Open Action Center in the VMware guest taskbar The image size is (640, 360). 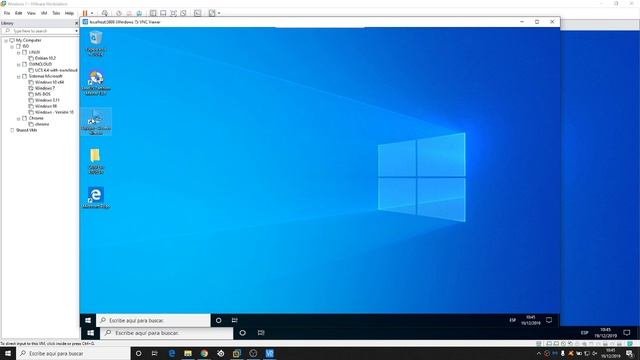click(627, 333)
